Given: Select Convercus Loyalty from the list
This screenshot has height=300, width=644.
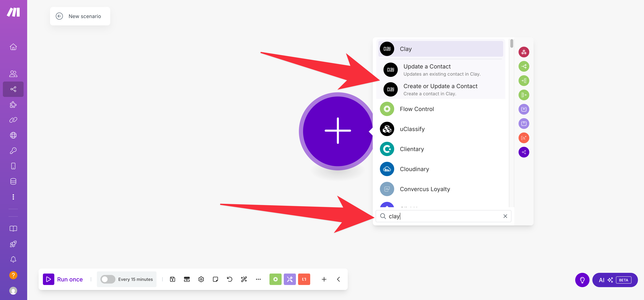Looking at the screenshot, I should (x=441, y=189).
